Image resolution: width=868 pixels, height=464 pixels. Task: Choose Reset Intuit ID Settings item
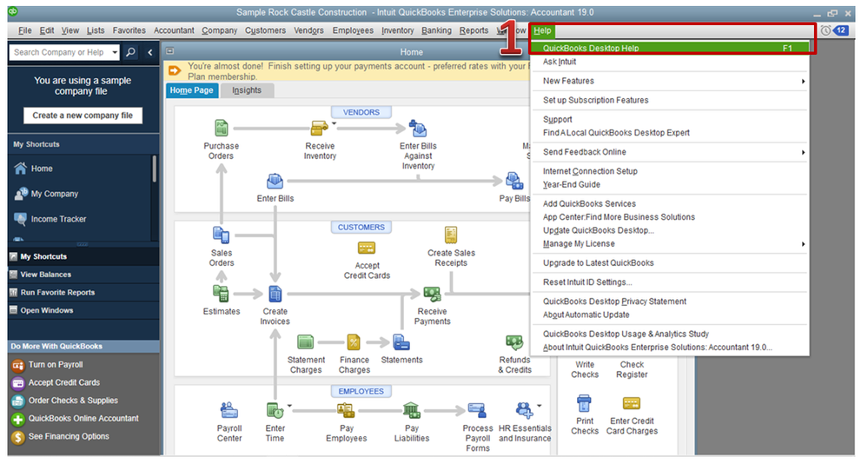coord(587,282)
